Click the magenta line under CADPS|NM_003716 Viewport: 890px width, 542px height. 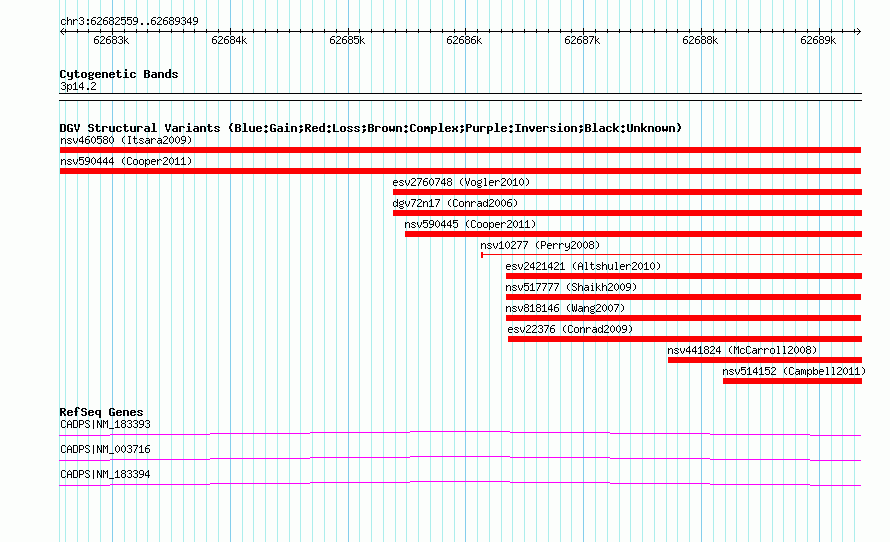(x=460, y=459)
